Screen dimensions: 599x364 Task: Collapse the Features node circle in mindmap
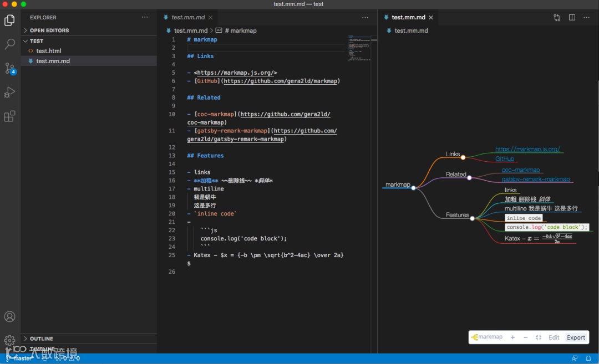tap(473, 218)
